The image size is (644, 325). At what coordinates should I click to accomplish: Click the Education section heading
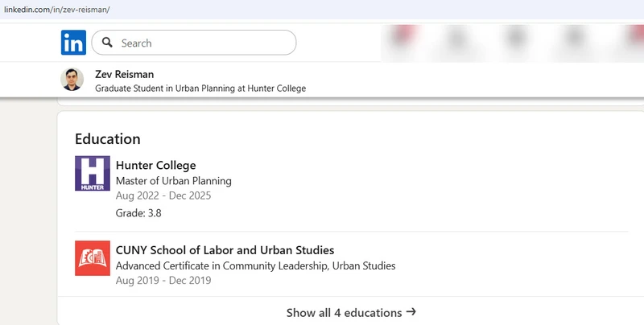(107, 138)
